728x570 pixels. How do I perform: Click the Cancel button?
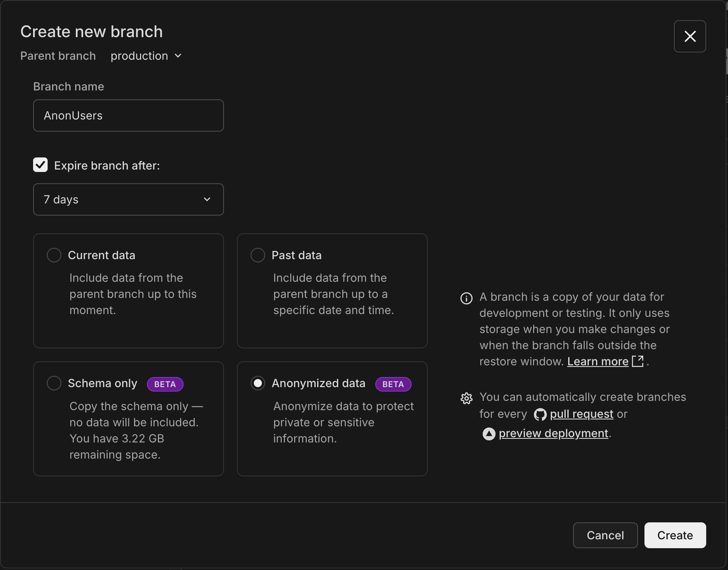coord(605,535)
